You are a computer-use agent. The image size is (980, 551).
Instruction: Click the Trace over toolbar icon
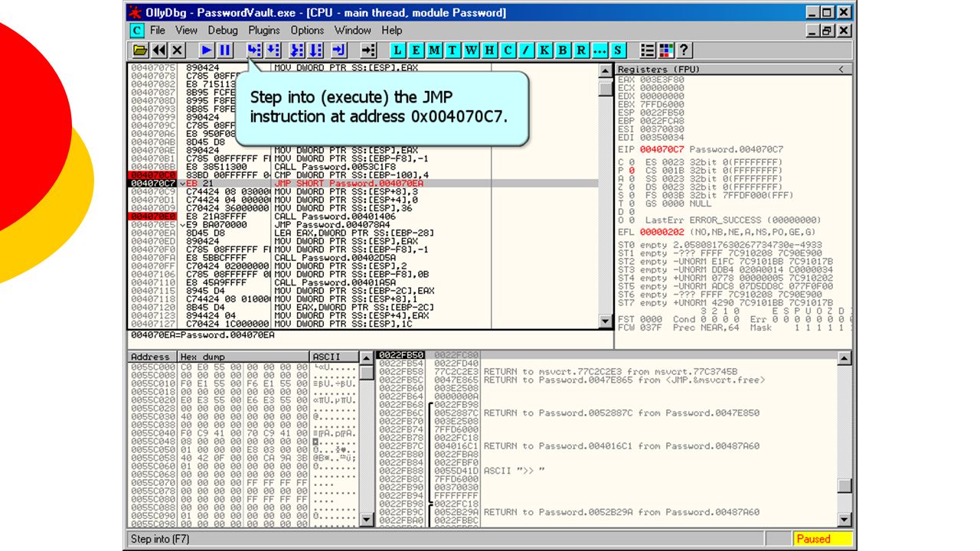(317, 51)
